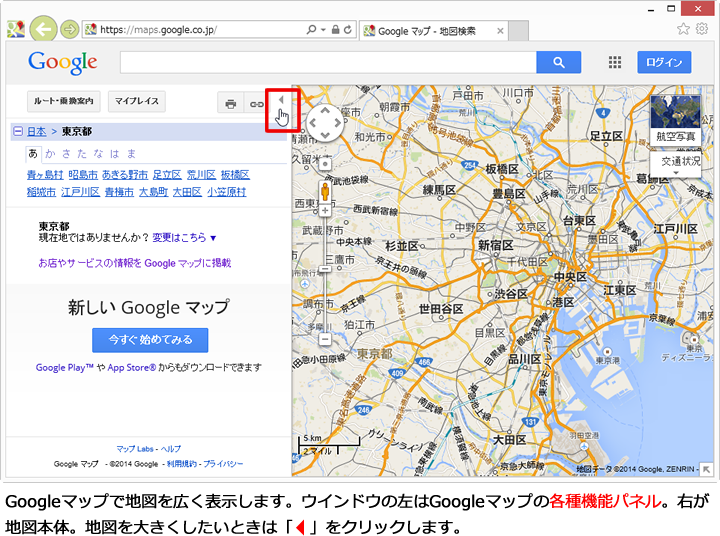Click the Google logo
This screenshot has width=720, height=536.
tap(62, 63)
